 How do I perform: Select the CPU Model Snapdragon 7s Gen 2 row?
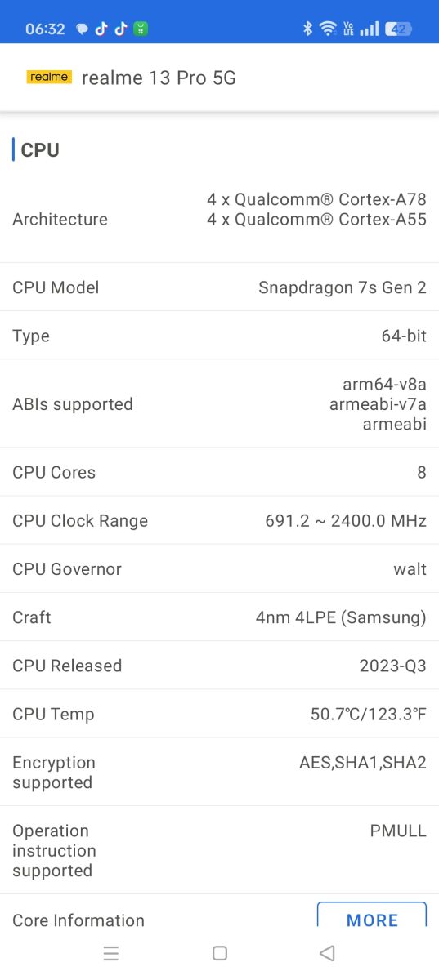(x=219, y=287)
